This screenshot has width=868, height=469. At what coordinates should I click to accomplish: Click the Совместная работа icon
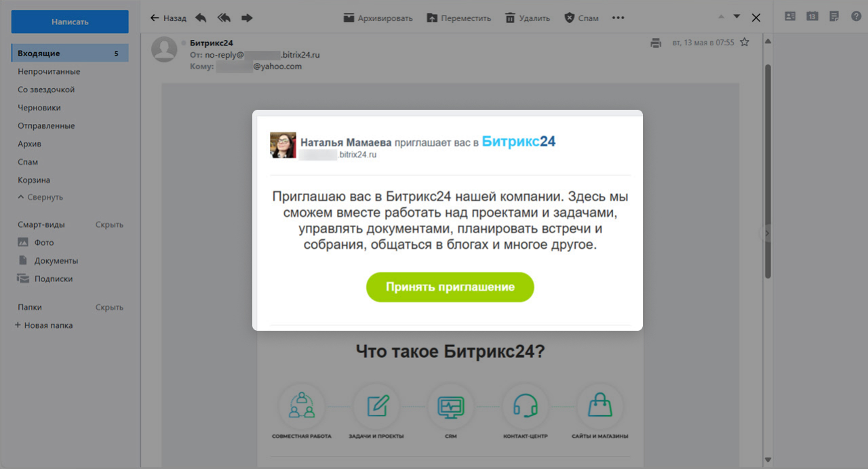pyautogui.click(x=302, y=406)
